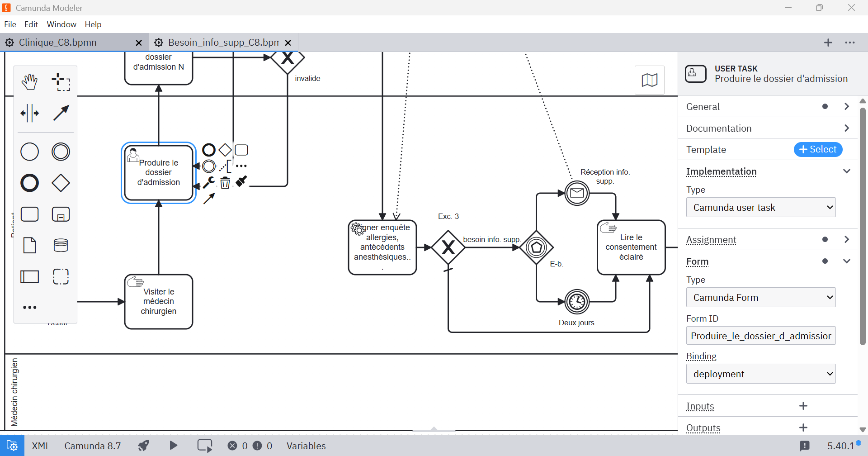Expand the Assignment section
This screenshot has width=868, height=456.
point(768,239)
